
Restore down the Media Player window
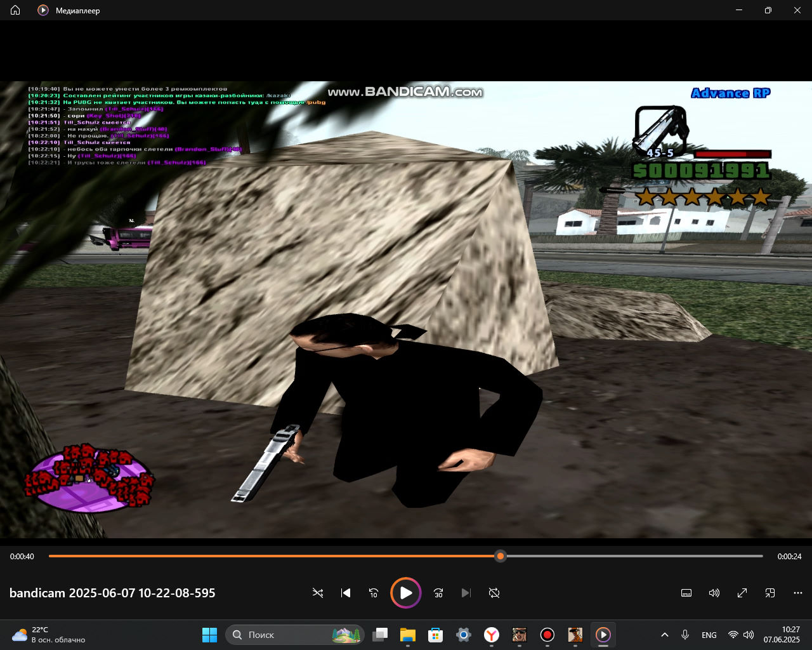pyautogui.click(x=768, y=10)
